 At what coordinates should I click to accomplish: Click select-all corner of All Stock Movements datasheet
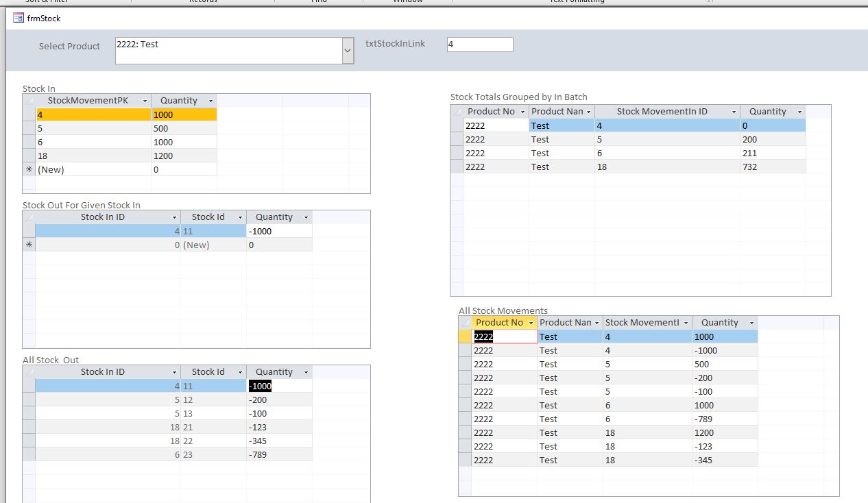[x=465, y=323]
